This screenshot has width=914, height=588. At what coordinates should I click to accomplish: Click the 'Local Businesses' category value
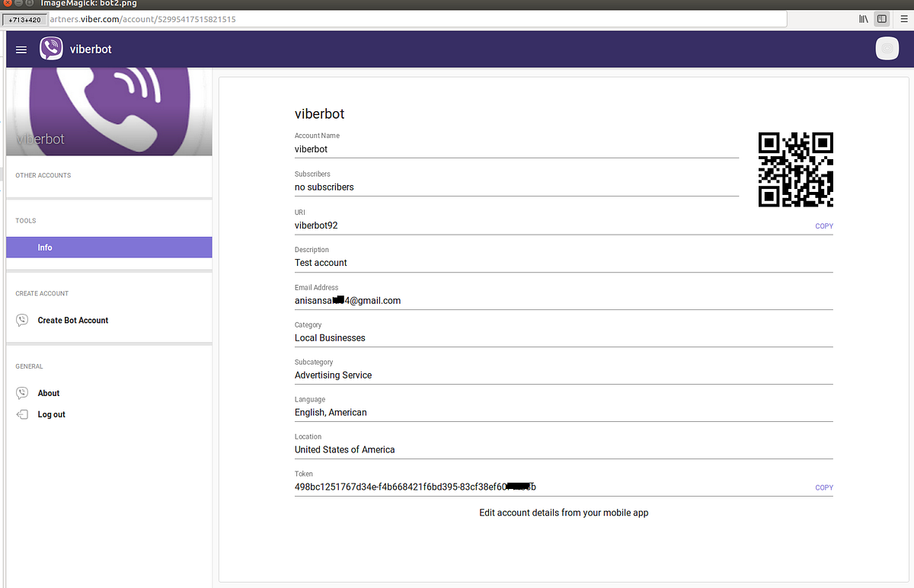coord(330,337)
